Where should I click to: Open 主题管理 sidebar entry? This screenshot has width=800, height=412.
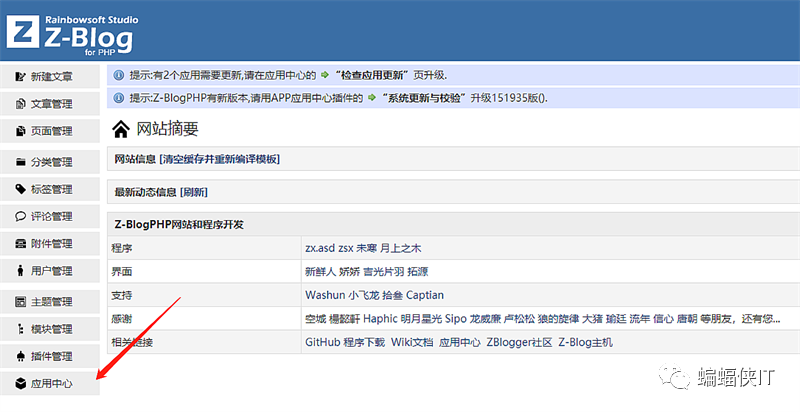click(x=50, y=302)
